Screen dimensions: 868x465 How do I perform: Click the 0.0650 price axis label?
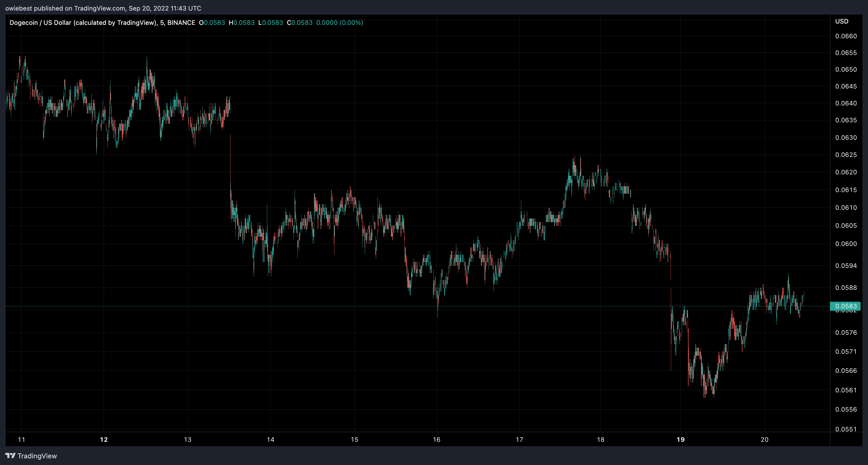[846, 69]
